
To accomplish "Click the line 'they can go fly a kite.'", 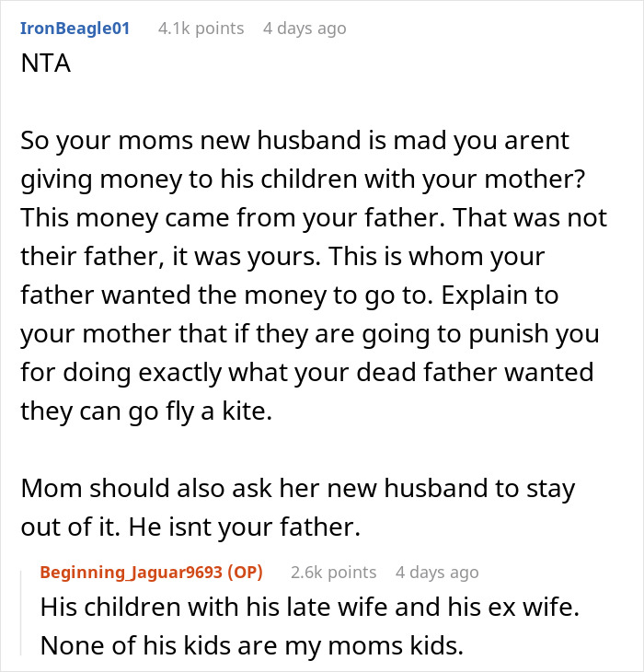I will pos(147,411).
